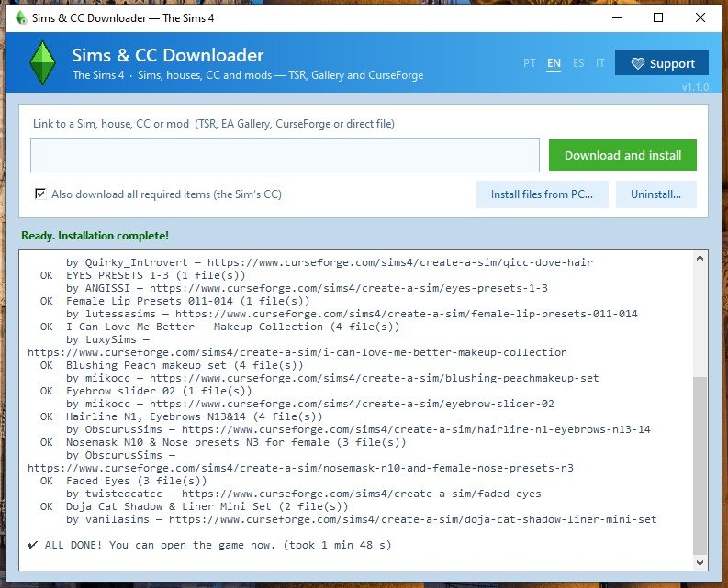Screen dimensions: 728x588
Task: Click the link input field
Action: (286, 155)
